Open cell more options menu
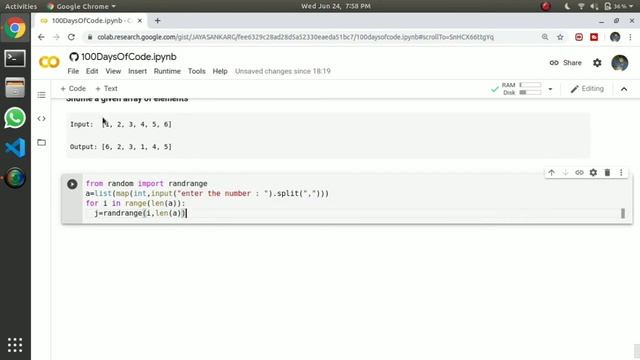The height and width of the screenshot is (360, 640). 621,173
